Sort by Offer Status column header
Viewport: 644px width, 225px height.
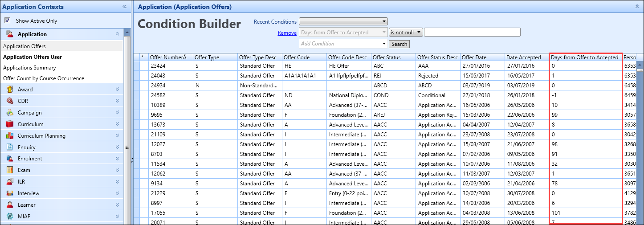[393, 57]
